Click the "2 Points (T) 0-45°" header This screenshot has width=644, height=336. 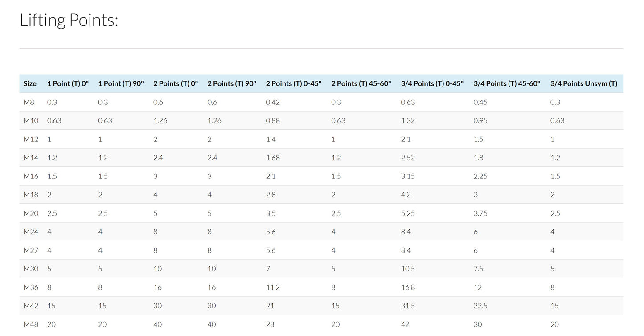[294, 83]
